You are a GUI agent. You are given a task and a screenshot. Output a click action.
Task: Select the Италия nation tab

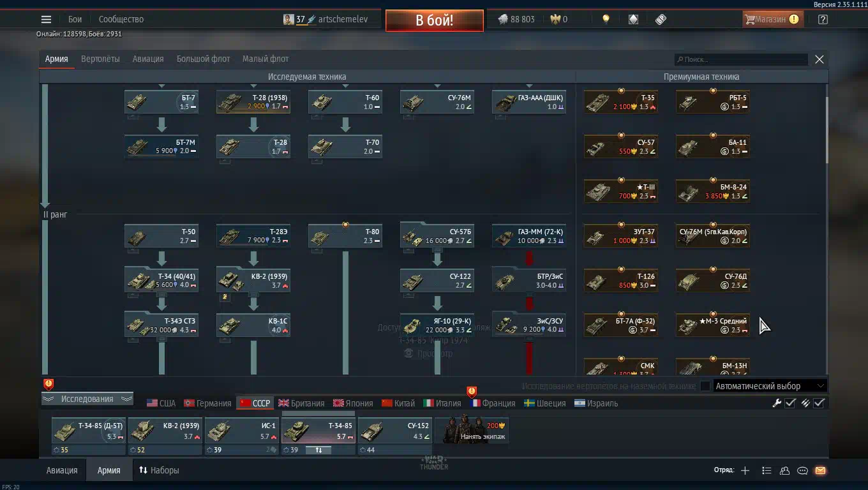442,403
